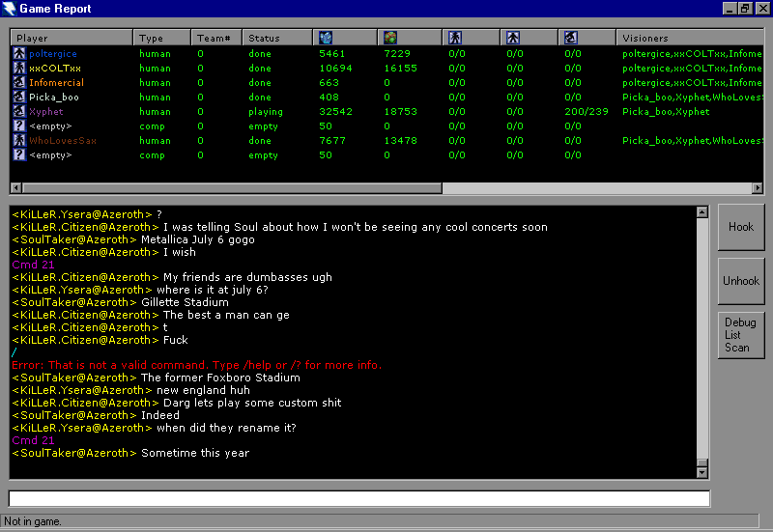Image resolution: width=773 pixels, height=532 pixels.
Task: Click the 'playing' status of Xyphet
Action: [266, 112]
